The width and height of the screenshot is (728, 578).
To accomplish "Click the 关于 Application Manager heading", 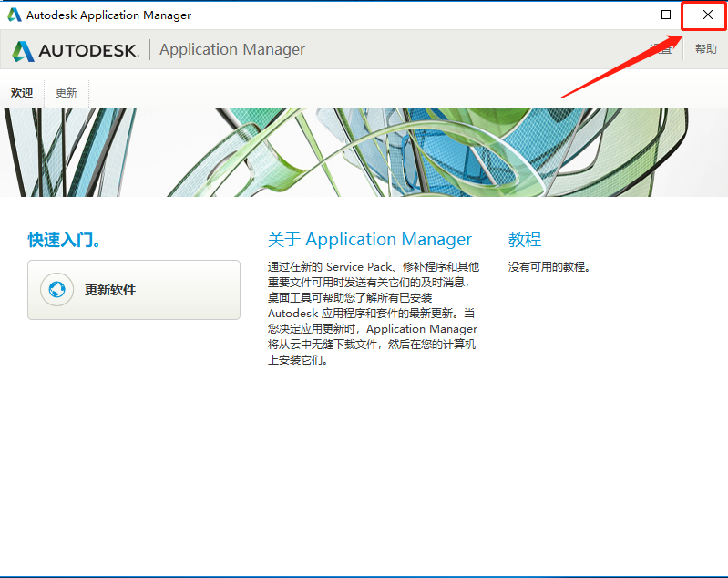I will 370,240.
